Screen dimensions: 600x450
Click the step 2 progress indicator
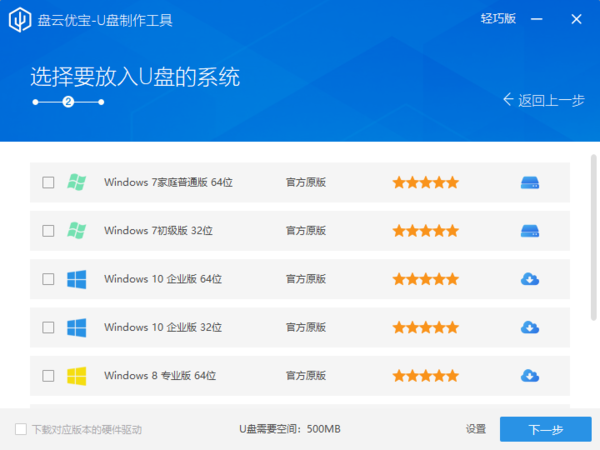[68, 102]
